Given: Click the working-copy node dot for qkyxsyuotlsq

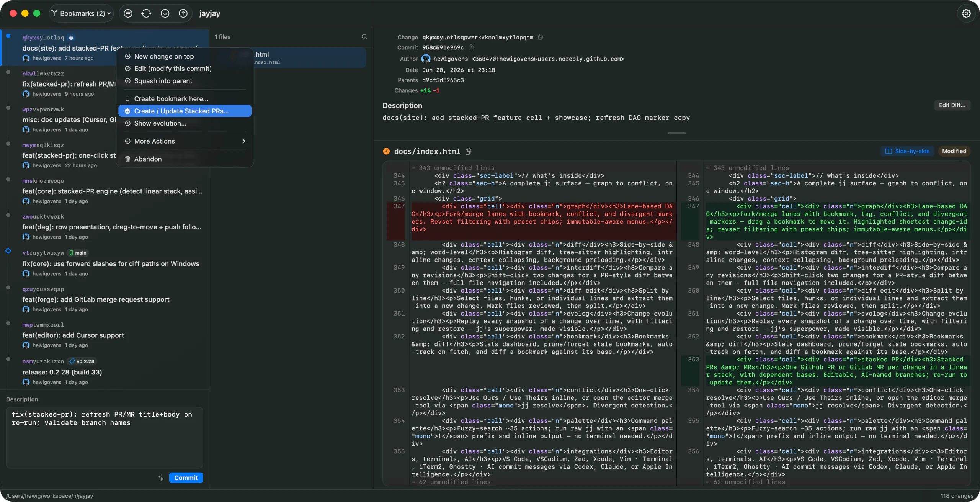Looking at the screenshot, I should point(8,36).
